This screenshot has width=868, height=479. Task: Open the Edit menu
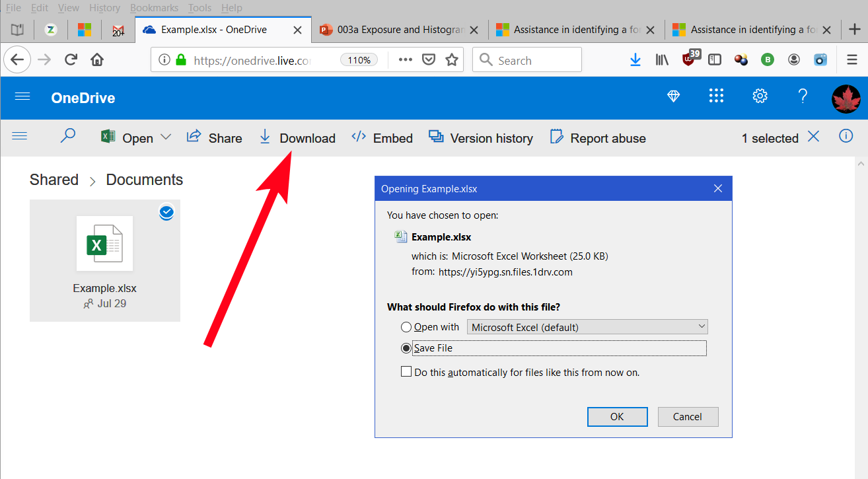click(x=40, y=8)
